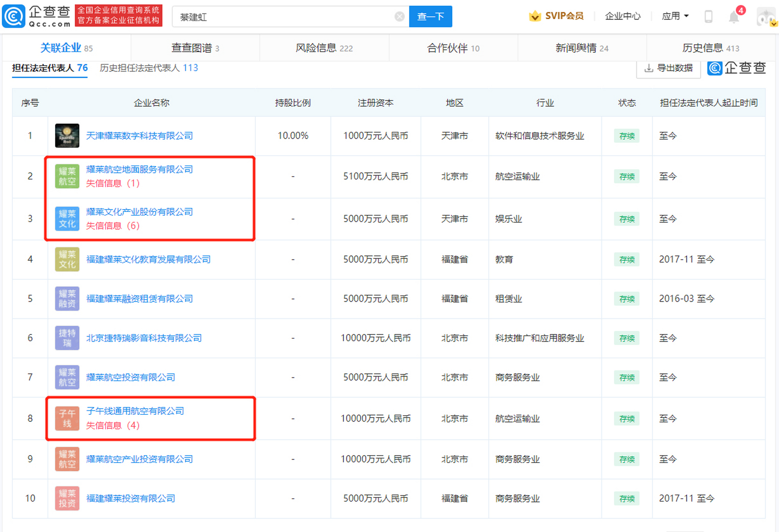Click the 10.00% shareholding cell

293,135
